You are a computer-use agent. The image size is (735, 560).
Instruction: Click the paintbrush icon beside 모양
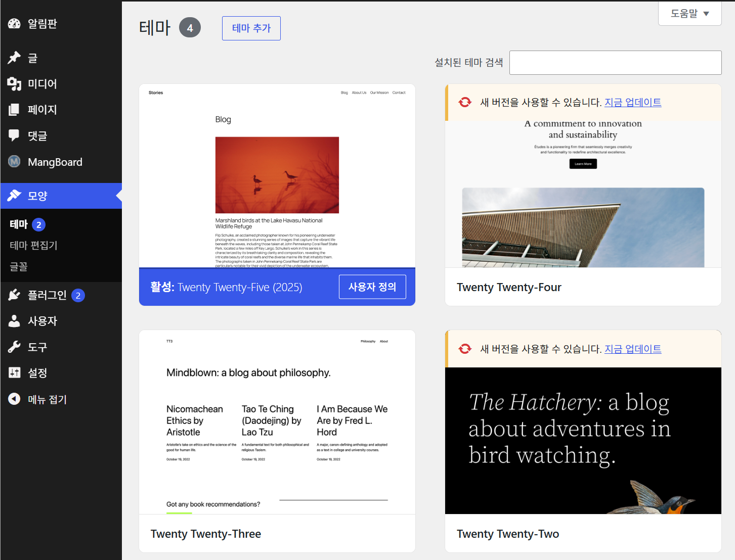pos(14,196)
